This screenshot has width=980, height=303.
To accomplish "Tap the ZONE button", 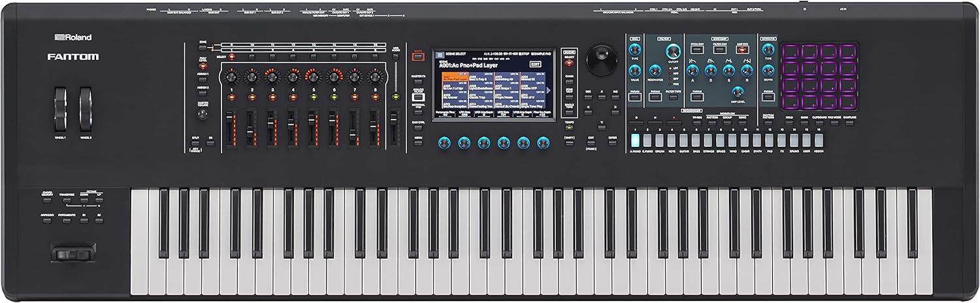I will point(202,48).
